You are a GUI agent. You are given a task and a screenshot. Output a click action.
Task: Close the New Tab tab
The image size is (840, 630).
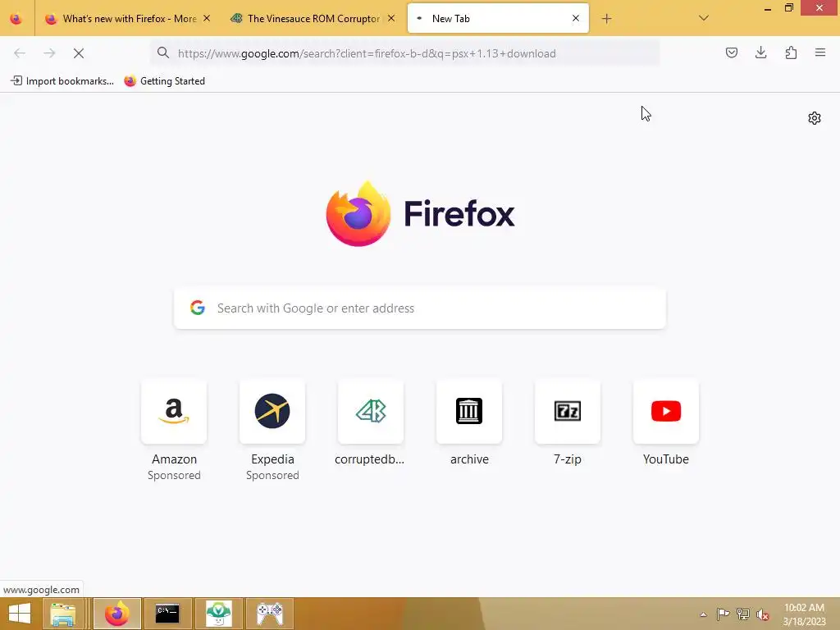575,19
